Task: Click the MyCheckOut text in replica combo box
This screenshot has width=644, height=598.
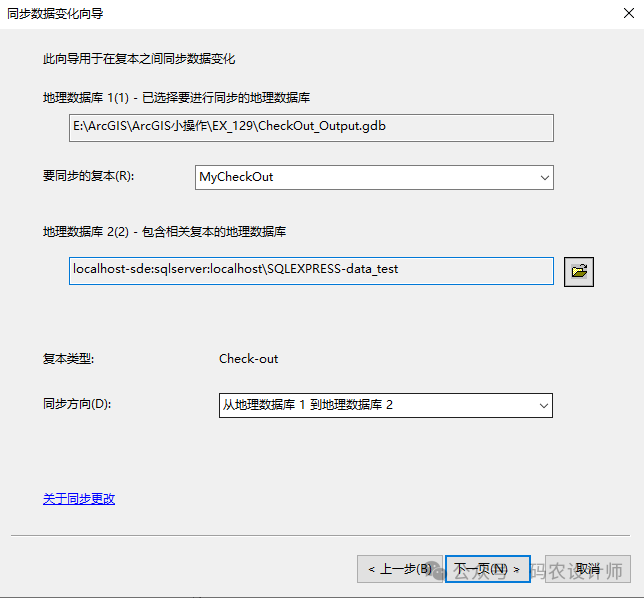Action: click(x=237, y=177)
